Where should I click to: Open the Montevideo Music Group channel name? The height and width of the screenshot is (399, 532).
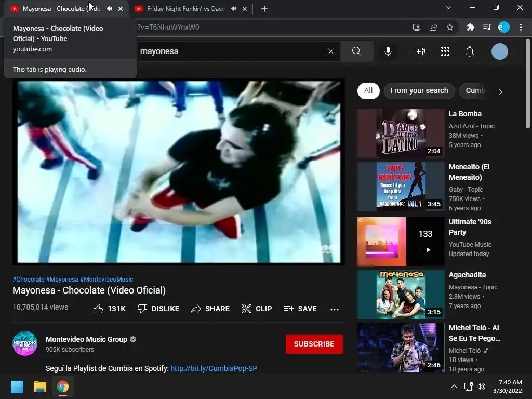tap(86, 339)
